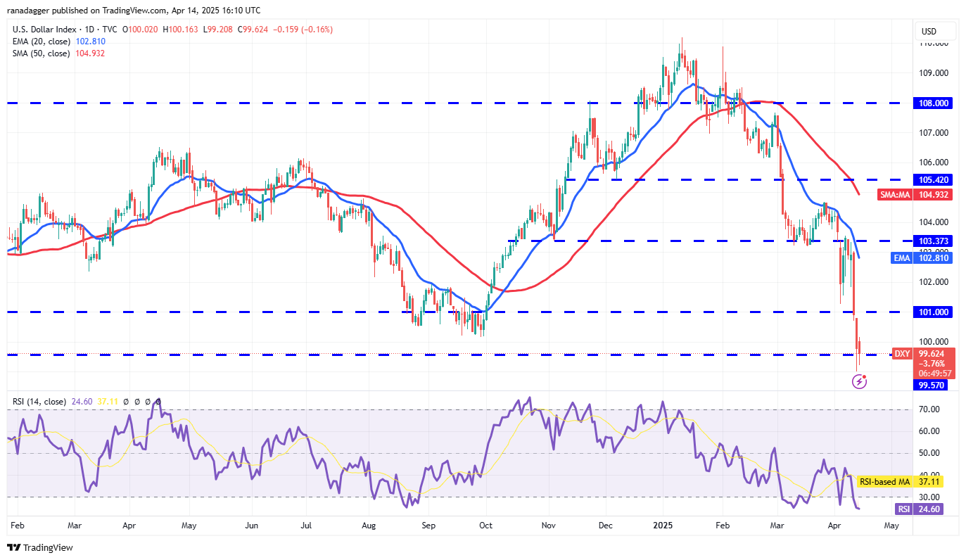Toggle visibility of the SMA (50, close) indicator
Screen dimensions: 966x560
coord(42,53)
